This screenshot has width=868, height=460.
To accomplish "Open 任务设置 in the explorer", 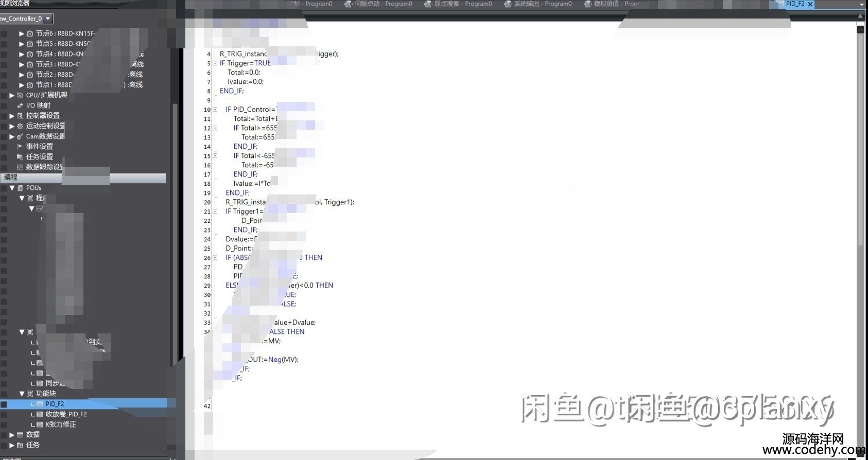I will [39, 157].
